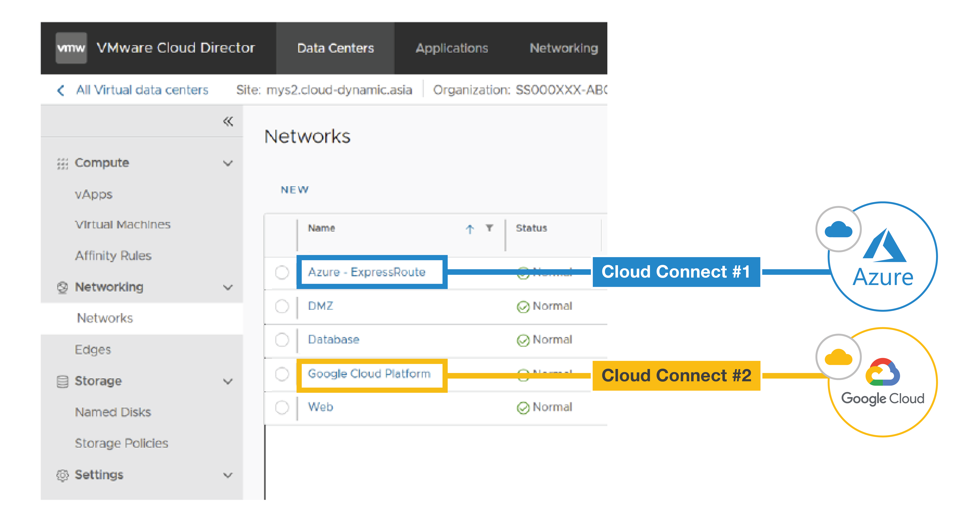Click the Normal status text for Web
This screenshot has height=529, width=980.
[x=552, y=407]
